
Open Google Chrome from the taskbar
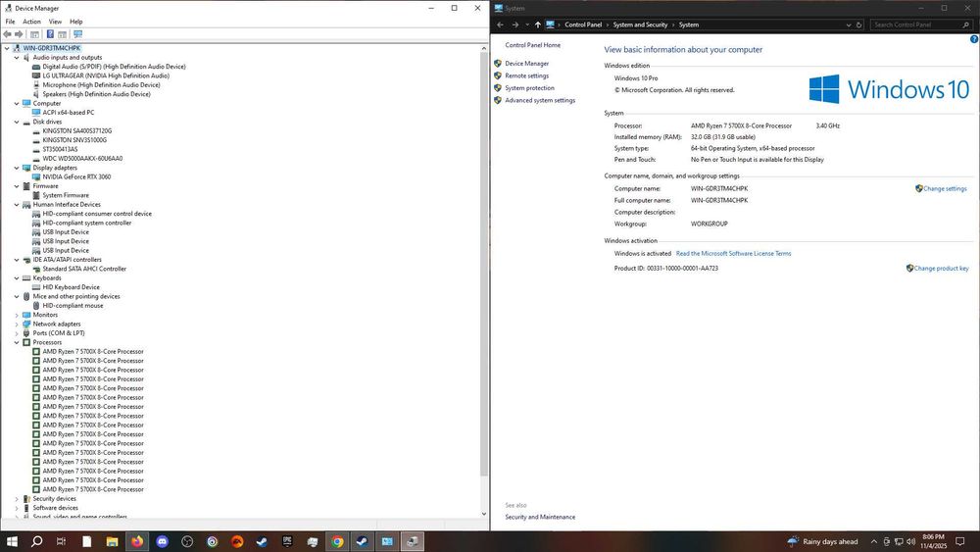pyautogui.click(x=337, y=541)
